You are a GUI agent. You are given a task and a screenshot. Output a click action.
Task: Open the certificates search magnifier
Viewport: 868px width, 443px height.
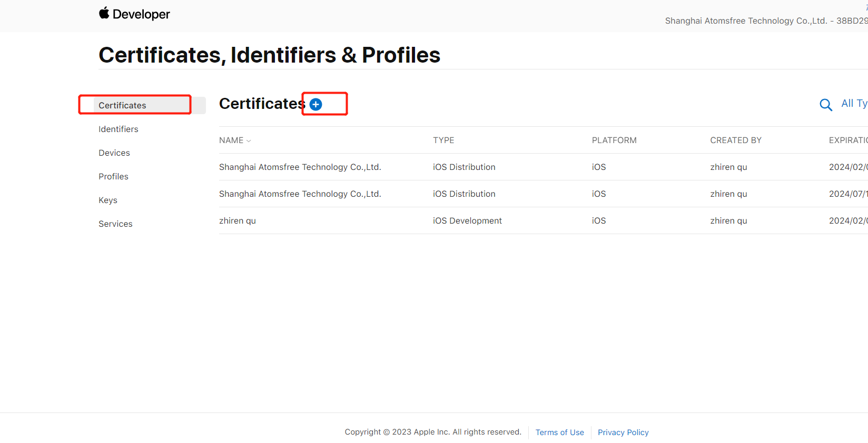click(826, 105)
